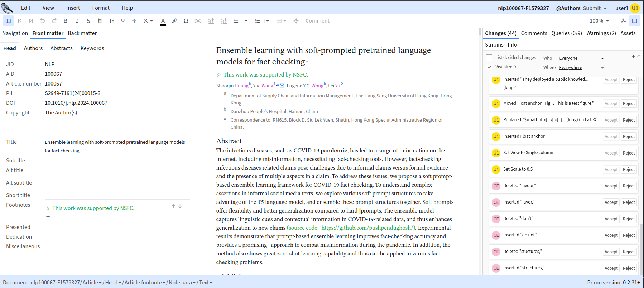Insert special character with Omega icon
The width and height of the screenshot is (644, 288).
(x=186, y=21)
